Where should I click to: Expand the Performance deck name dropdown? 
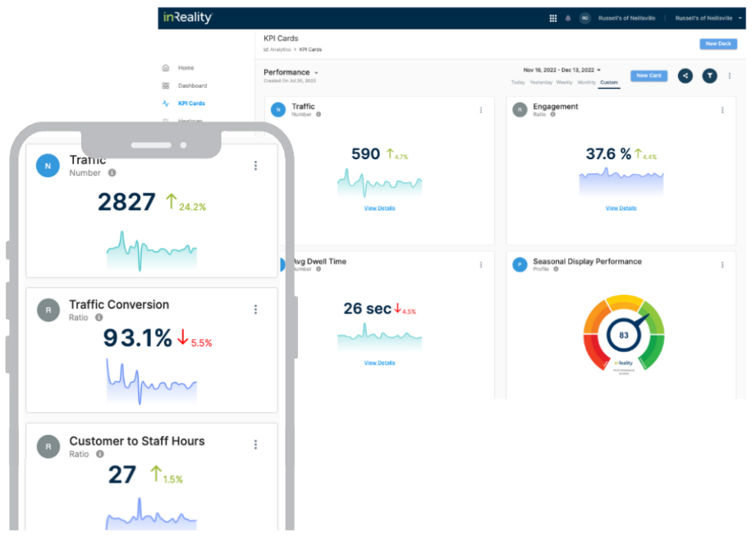[291, 72]
